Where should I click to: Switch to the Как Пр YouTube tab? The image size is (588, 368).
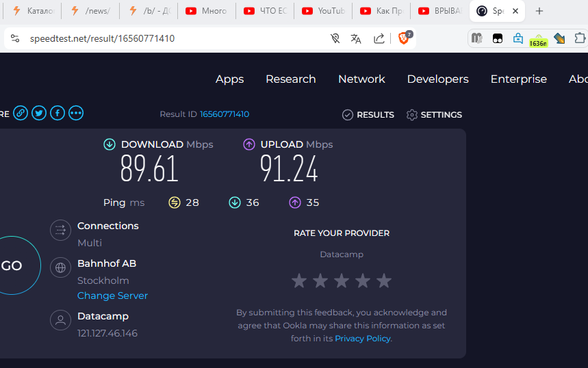point(381,11)
